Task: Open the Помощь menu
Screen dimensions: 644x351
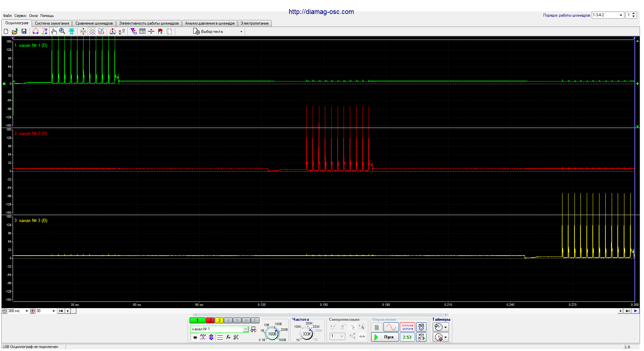Action: coord(47,16)
